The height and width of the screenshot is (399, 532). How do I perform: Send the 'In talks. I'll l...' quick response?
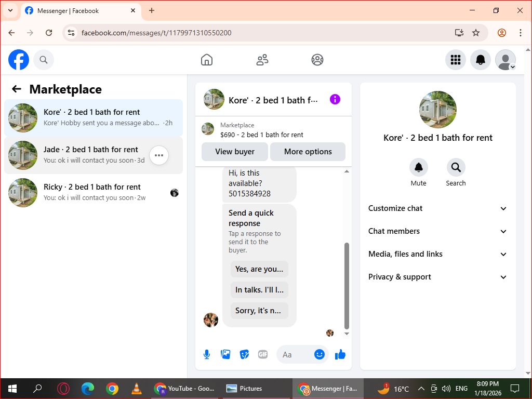[x=259, y=290]
